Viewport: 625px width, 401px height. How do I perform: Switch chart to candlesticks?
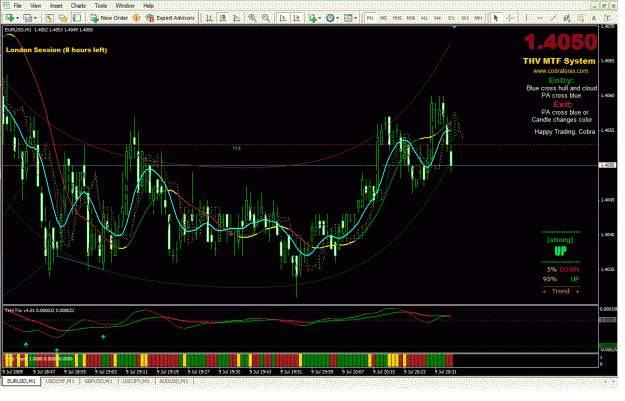(223, 18)
